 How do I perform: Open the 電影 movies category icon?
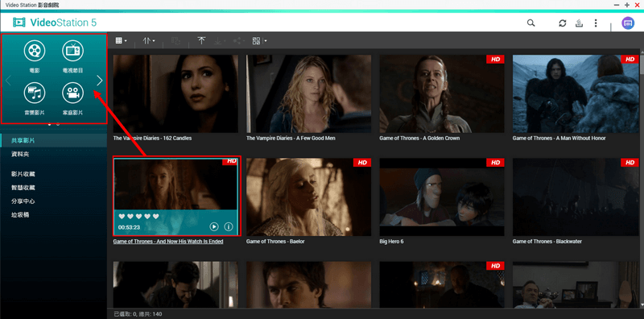35,51
